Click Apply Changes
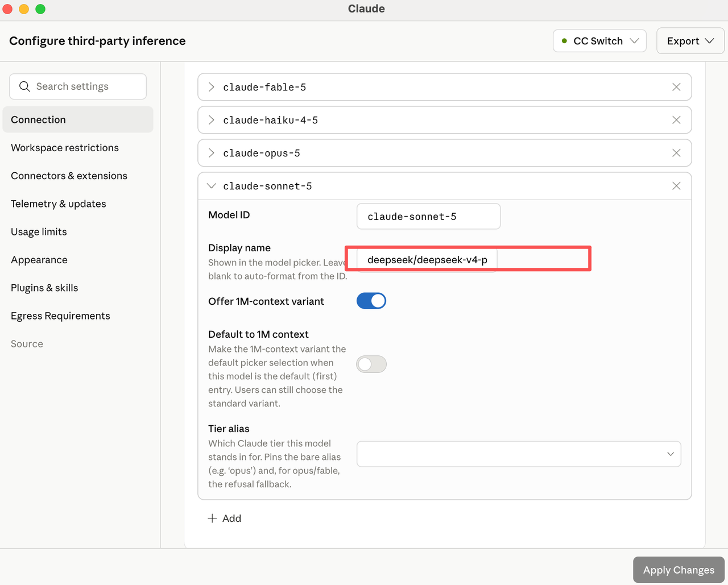The width and height of the screenshot is (728, 585). (679, 570)
